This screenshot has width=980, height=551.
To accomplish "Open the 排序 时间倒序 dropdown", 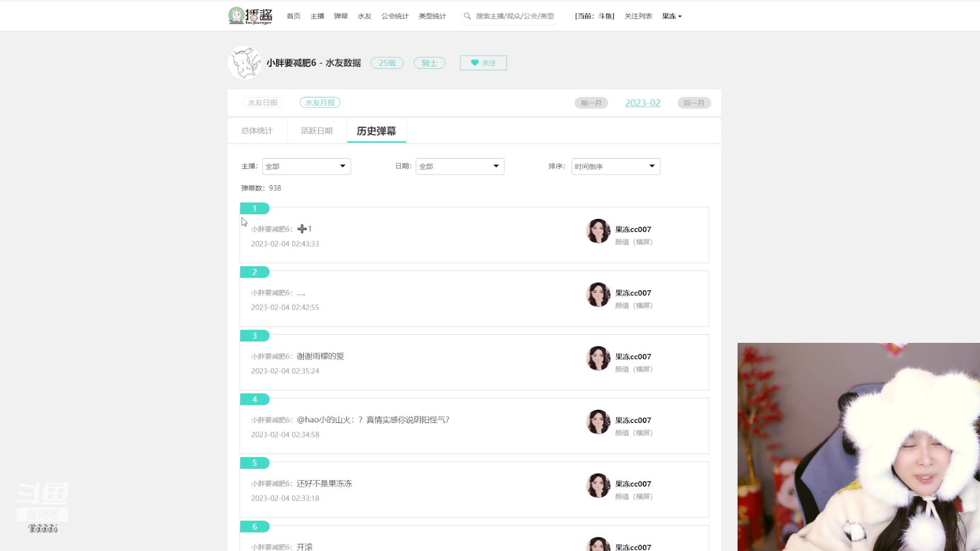I will tap(616, 166).
